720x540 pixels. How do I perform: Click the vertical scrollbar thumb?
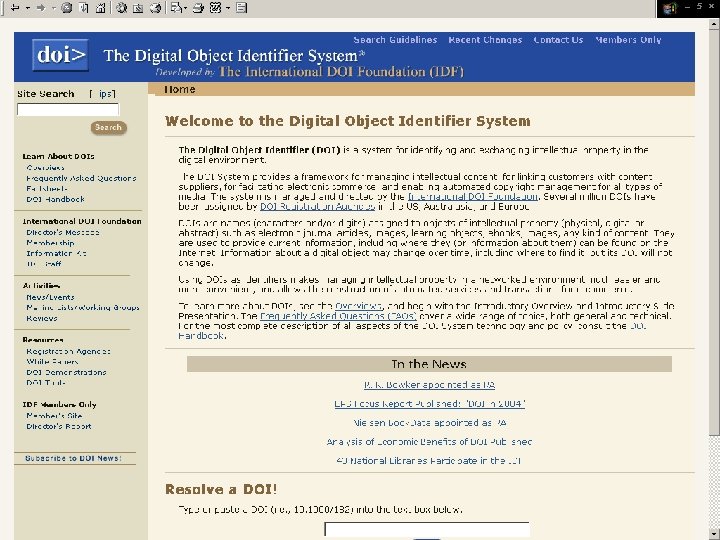[714, 232]
